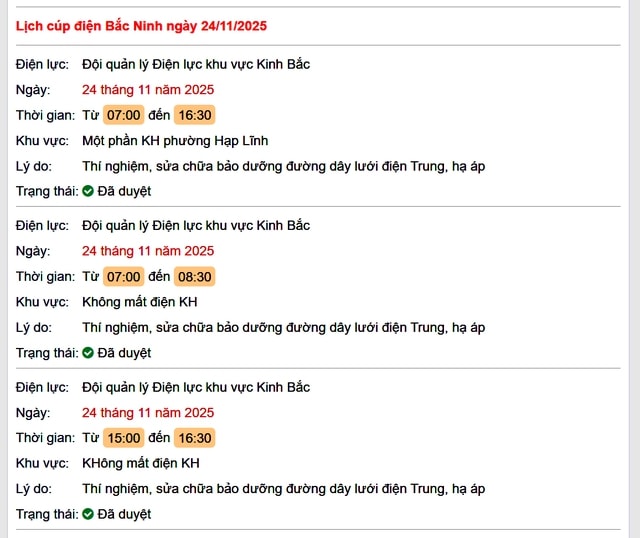640x538 pixels.
Task: Click the red date in the third entry
Action: click(x=148, y=412)
